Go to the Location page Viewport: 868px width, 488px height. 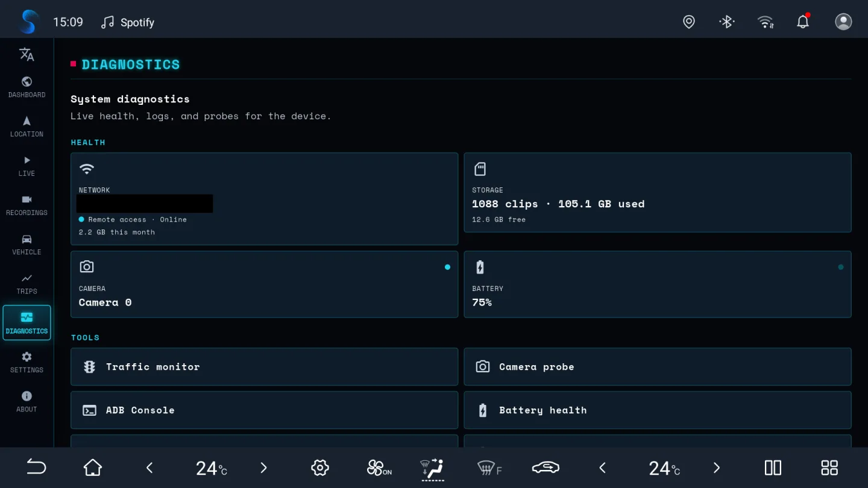click(x=27, y=127)
